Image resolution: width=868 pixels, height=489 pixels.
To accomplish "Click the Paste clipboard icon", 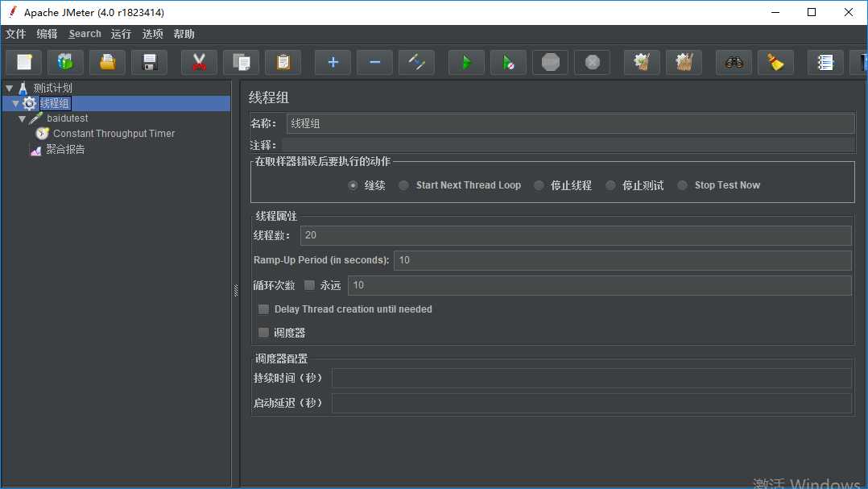I will tap(283, 62).
